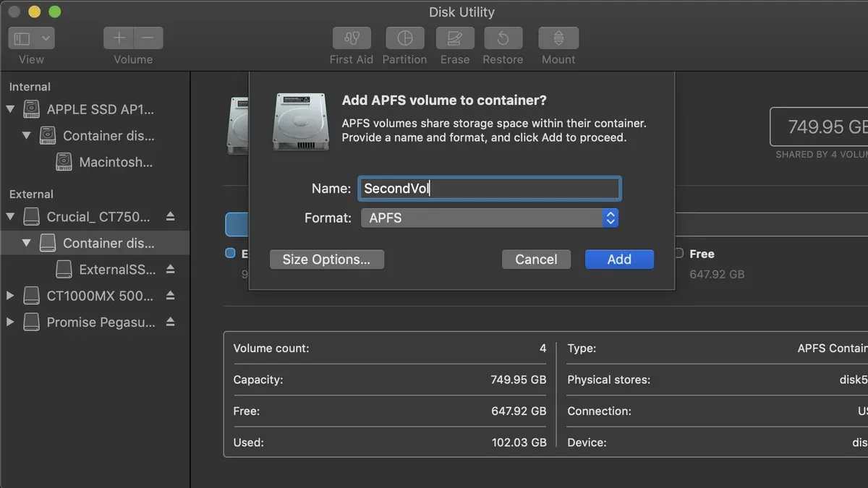
Task: Select Promise Pegasus in sidebar
Action: click(x=101, y=322)
